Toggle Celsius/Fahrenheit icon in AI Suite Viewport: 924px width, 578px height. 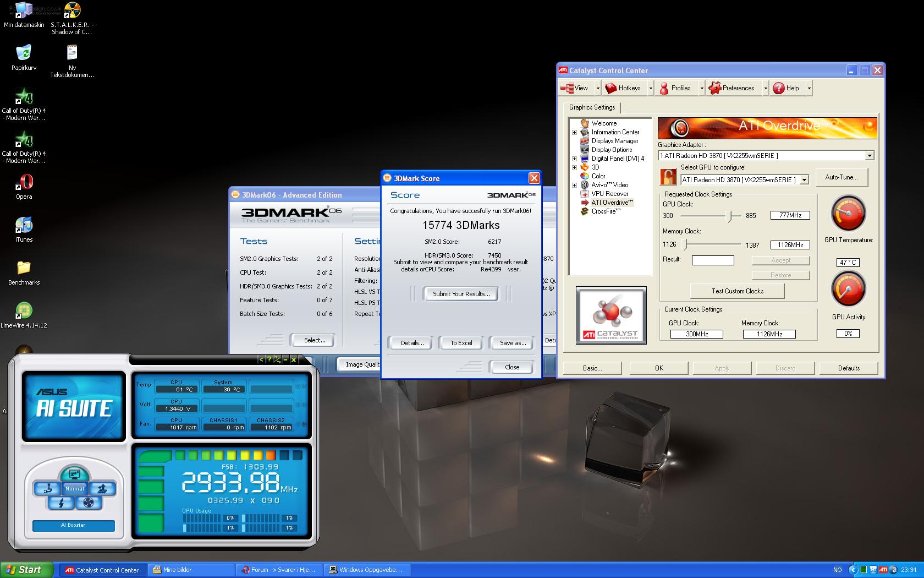277,359
